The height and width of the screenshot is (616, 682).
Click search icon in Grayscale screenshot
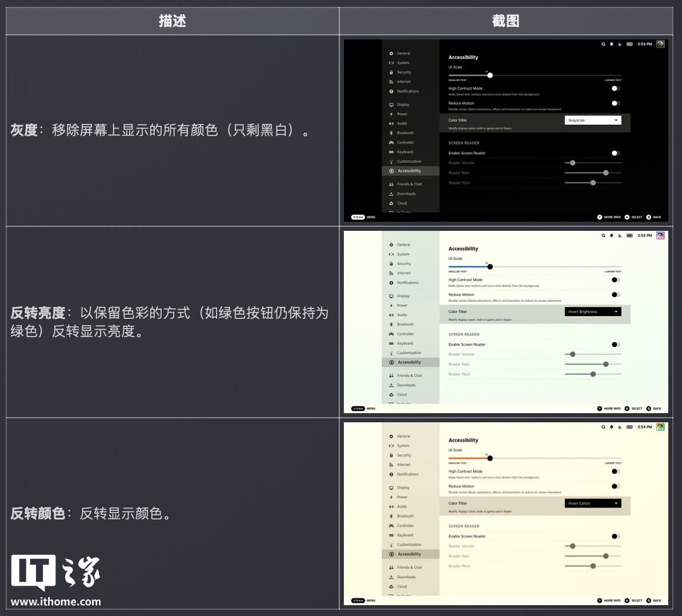603,44
